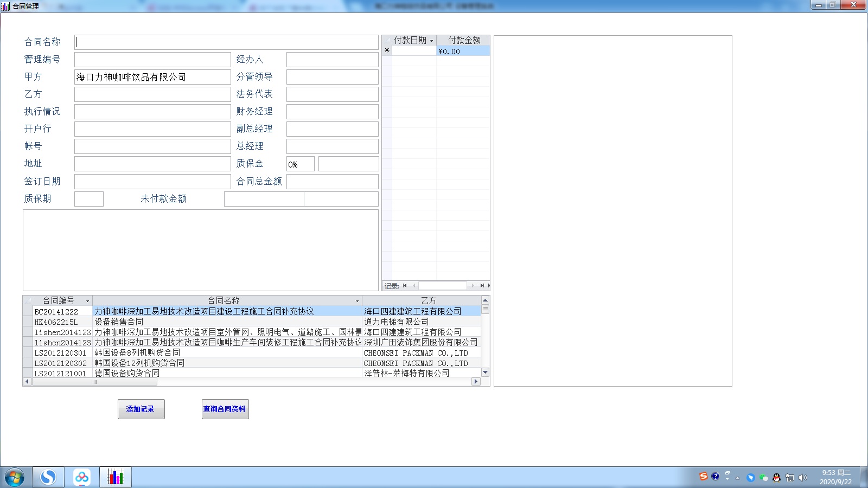Click the payment record number box
This screenshot has width=868, height=488.
443,286
